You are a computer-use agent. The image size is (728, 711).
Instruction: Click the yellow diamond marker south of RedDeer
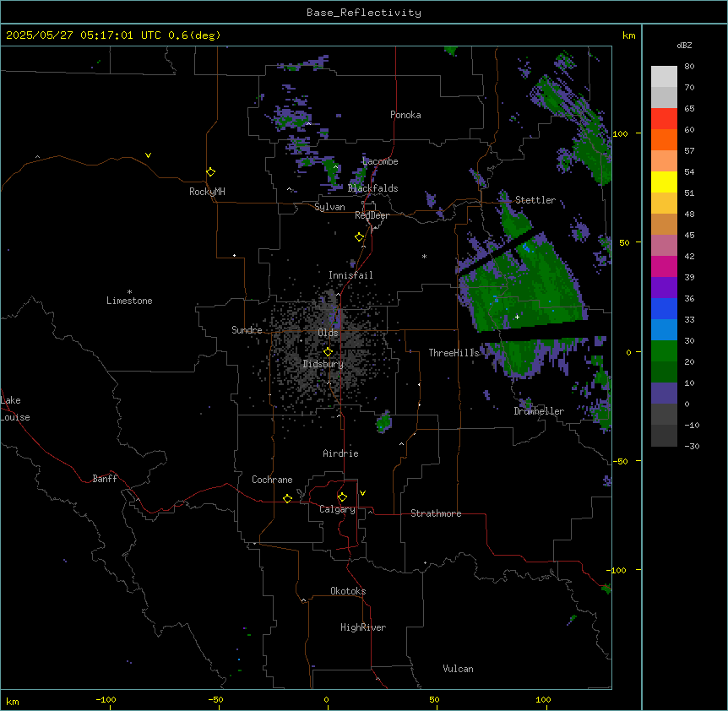359,237
